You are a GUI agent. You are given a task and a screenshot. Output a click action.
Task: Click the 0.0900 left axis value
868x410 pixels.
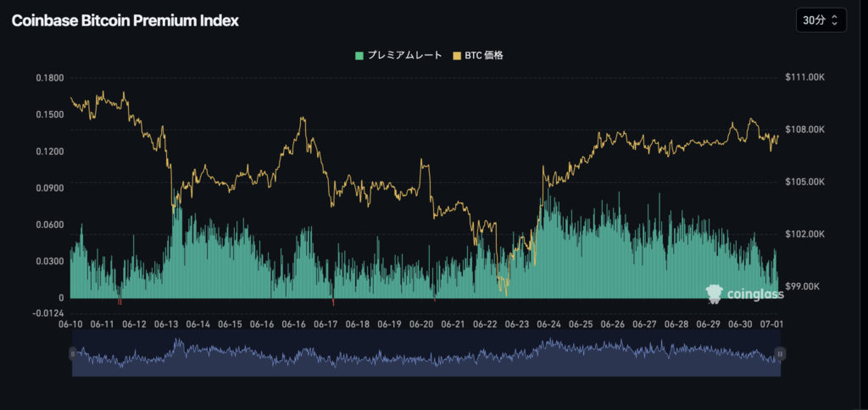[x=50, y=188]
